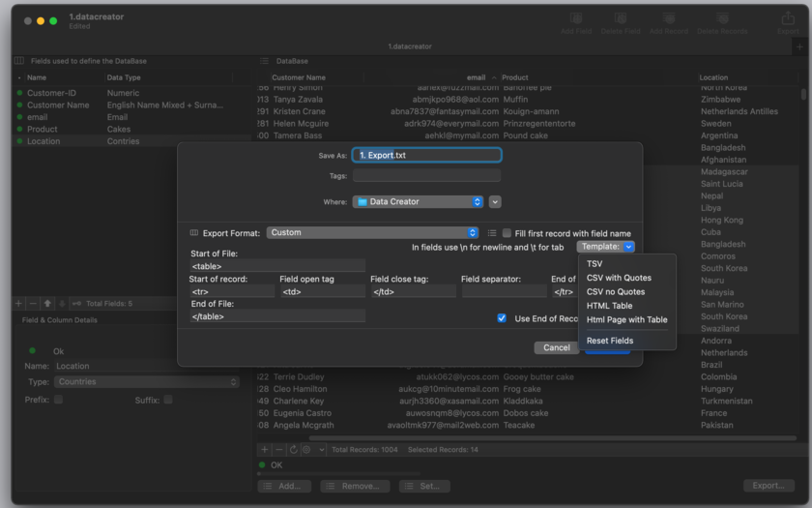Click the Reset Fields menu option
Image resolution: width=812 pixels, height=508 pixels.
pos(610,341)
